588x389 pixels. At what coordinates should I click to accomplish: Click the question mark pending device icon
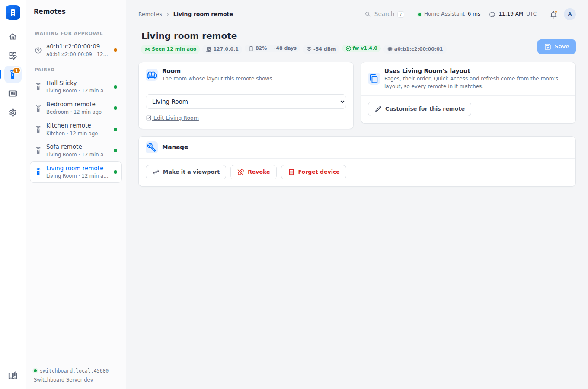[x=38, y=50]
